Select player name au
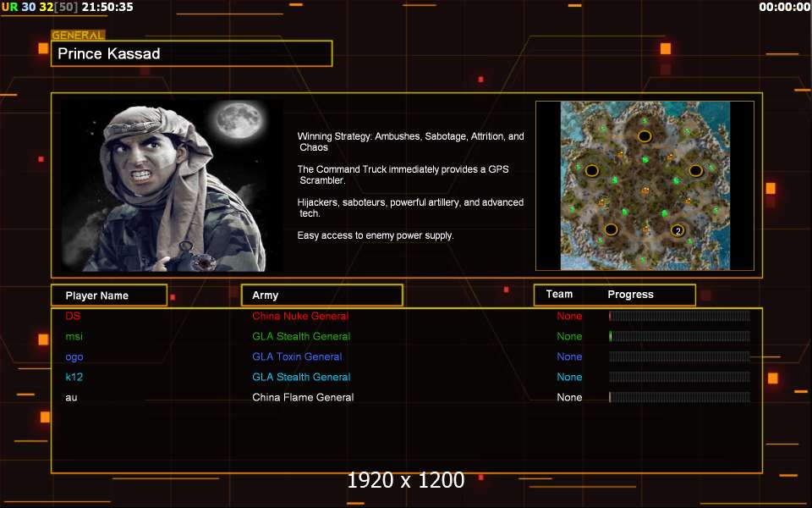The width and height of the screenshot is (812, 508). (x=71, y=398)
